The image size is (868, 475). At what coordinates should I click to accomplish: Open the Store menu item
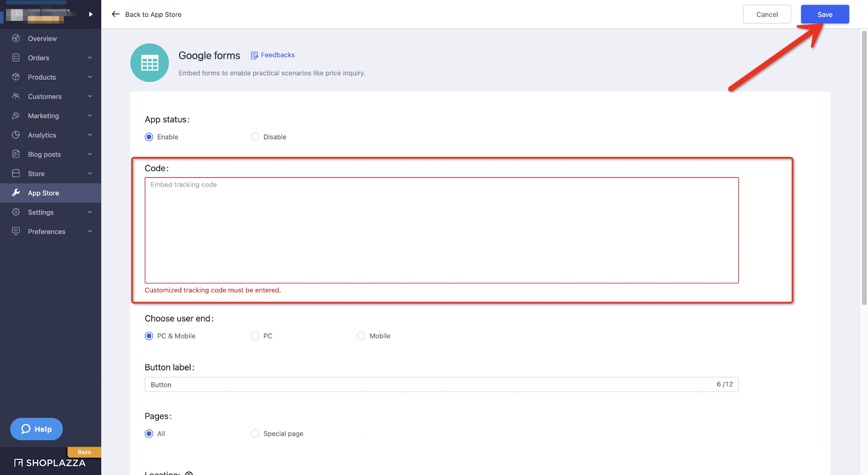coord(50,174)
